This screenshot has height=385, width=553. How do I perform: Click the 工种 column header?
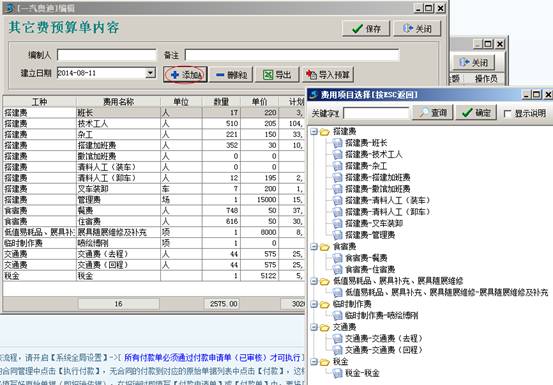pyautogui.click(x=40, y=102)
